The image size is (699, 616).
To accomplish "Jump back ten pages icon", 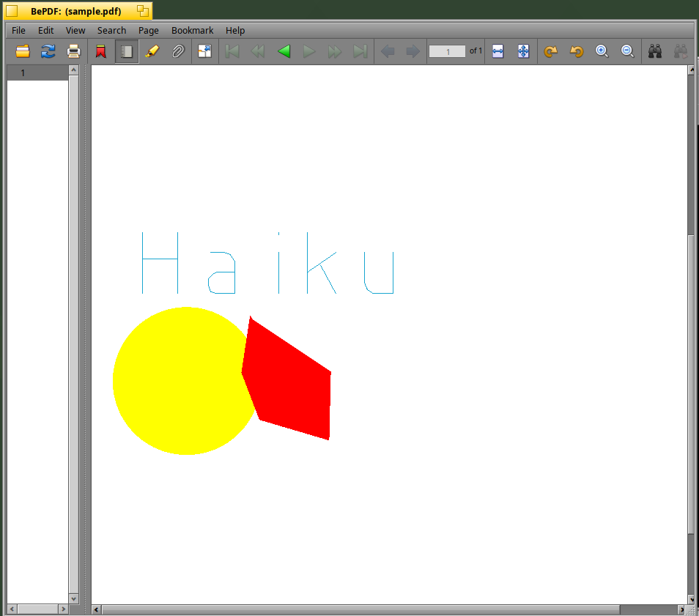I will pos(258,51).
